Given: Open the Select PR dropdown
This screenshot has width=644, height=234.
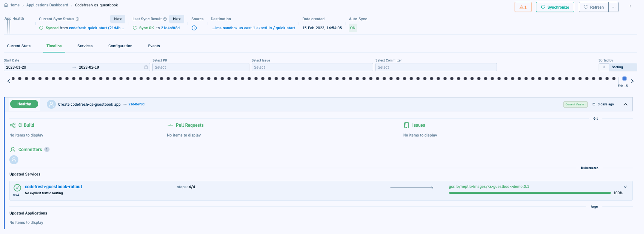Looking at the screenshot, I should [201, 67].
